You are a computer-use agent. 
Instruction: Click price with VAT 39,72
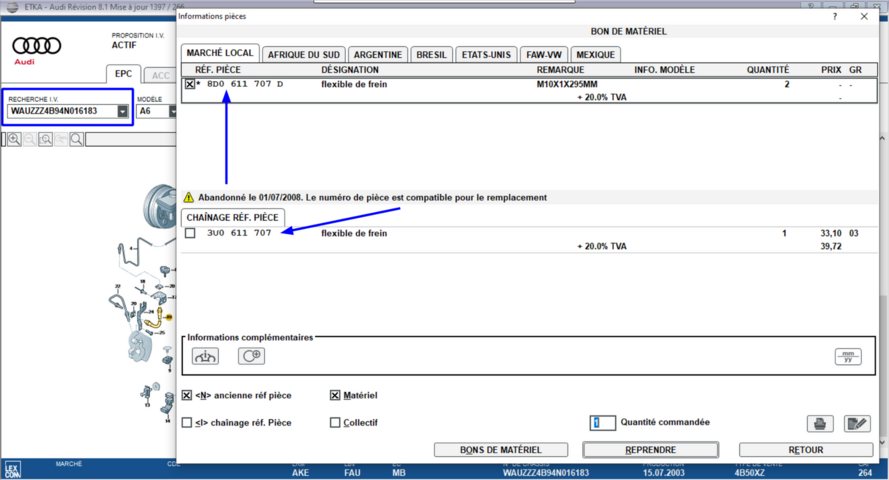(x=831, y=246)
